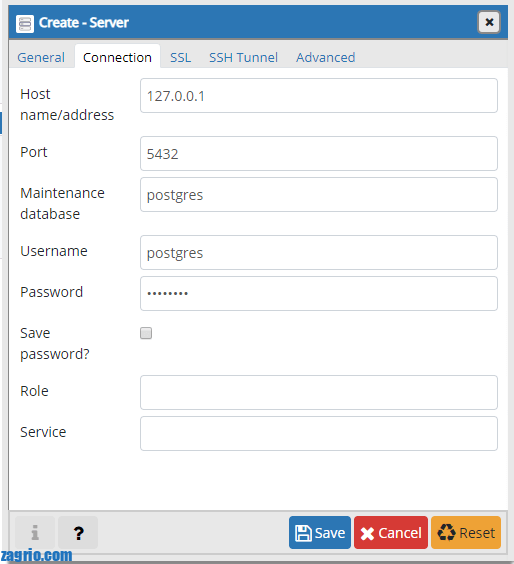Screen dimensions: 514x564
Task: Close the Create - Server dialog
Action: (x=489, y=22)
